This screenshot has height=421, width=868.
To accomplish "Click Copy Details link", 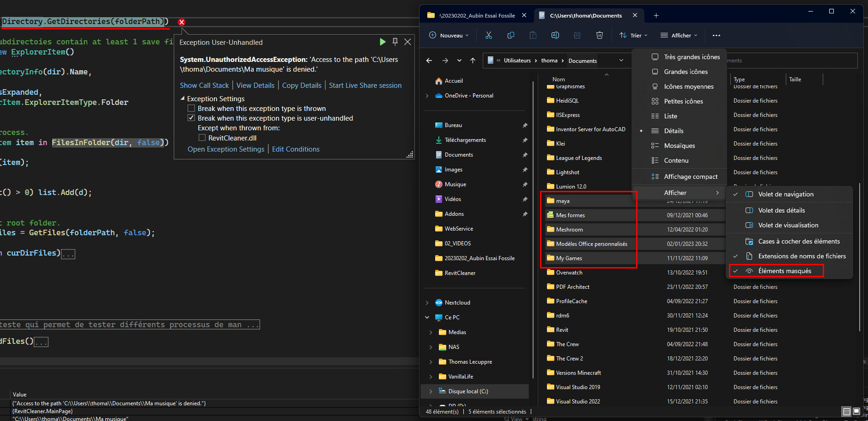I will [x=302, y=85].
